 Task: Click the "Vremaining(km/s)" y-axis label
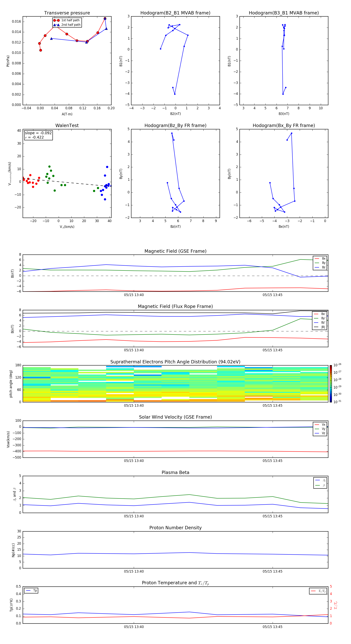pyautogui.click(x=10, y=173)
